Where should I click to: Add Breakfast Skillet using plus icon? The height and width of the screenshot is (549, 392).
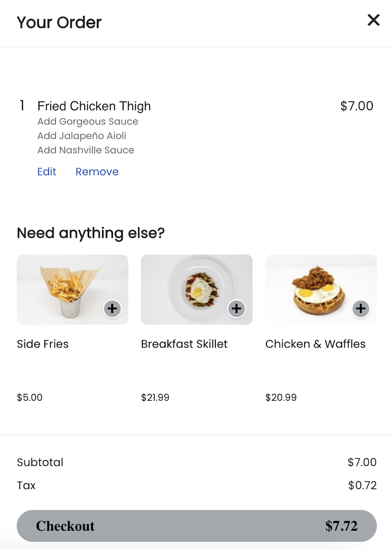pos(236,309)
